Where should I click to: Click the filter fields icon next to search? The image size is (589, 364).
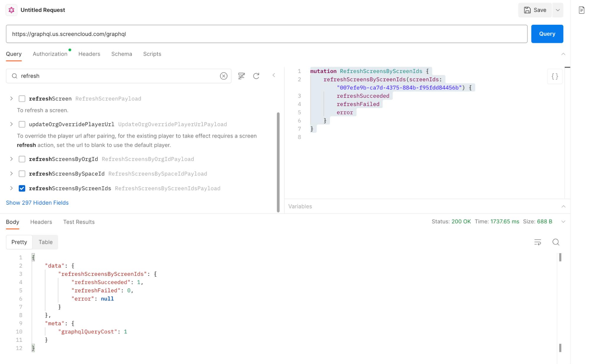pos(241,76)
